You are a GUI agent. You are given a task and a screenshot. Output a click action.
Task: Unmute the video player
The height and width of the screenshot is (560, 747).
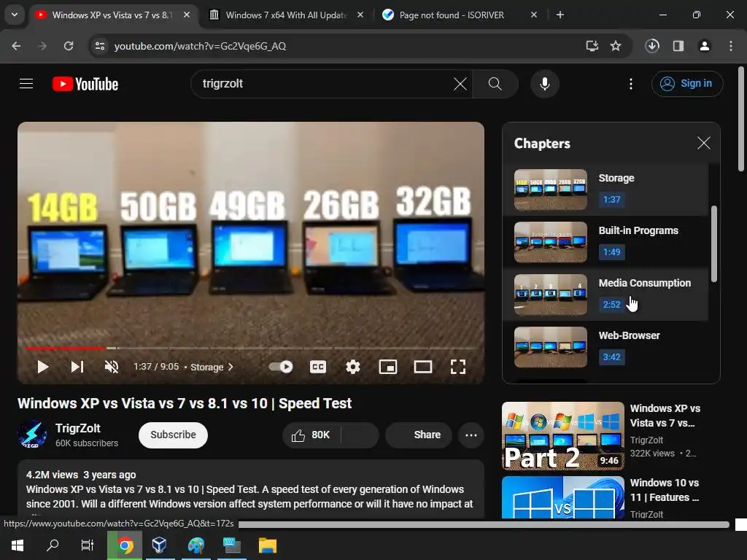pyautogui.click(x=112, y=367)
